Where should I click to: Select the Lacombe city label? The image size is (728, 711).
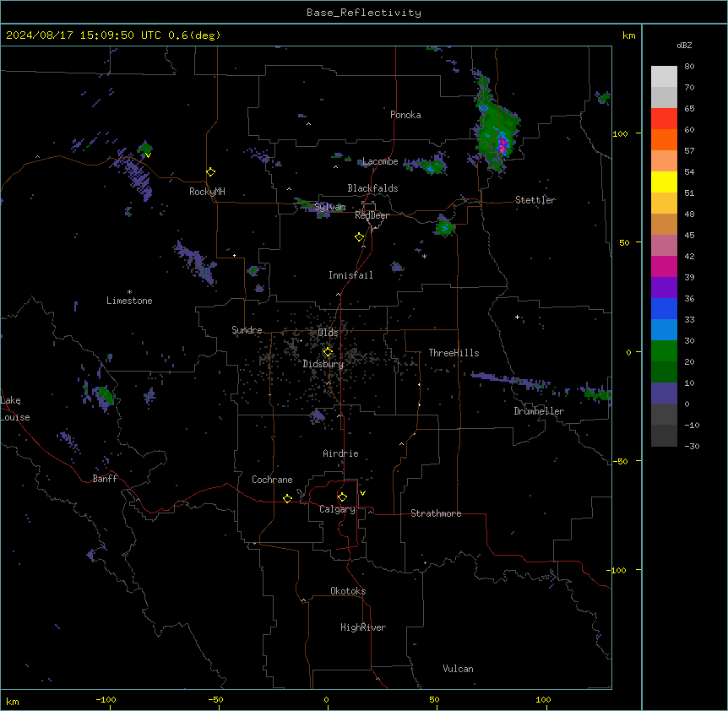[x=380, y=161]
